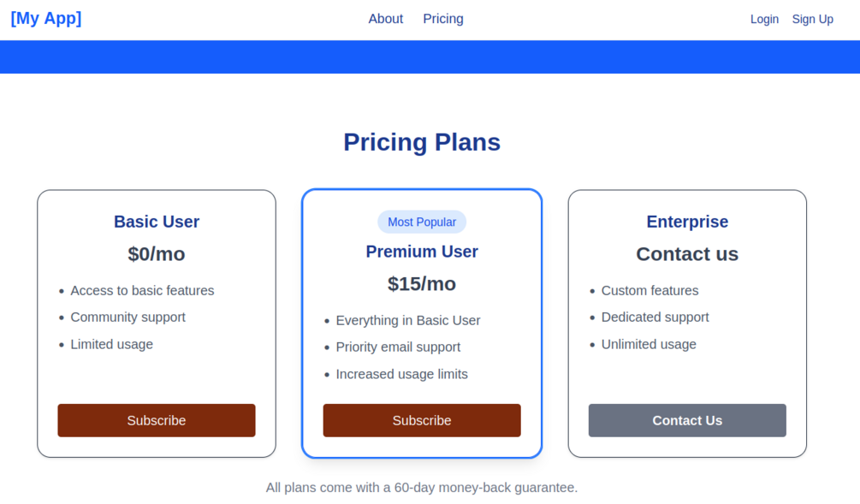Select the Enterprise plan title

(x=687, y=222)
